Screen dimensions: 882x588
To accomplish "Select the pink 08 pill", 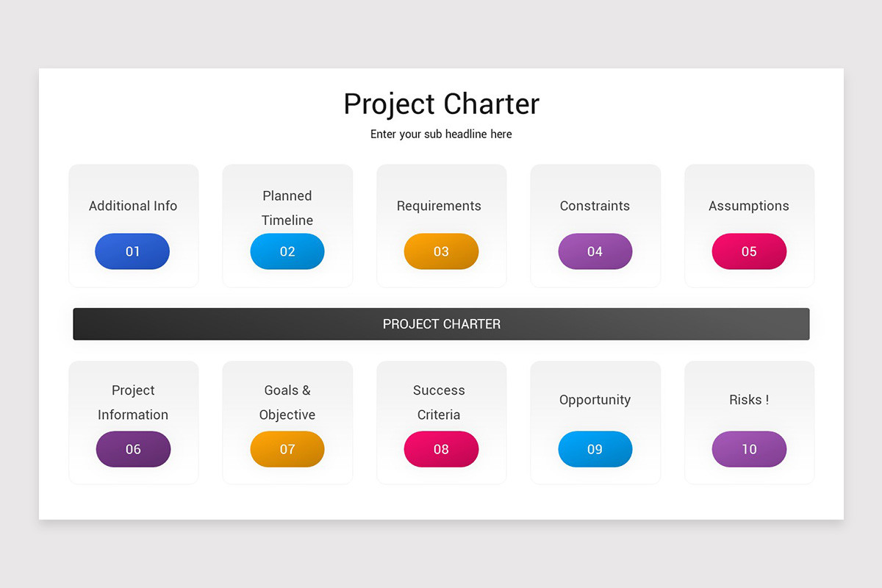I will (441, 449).
